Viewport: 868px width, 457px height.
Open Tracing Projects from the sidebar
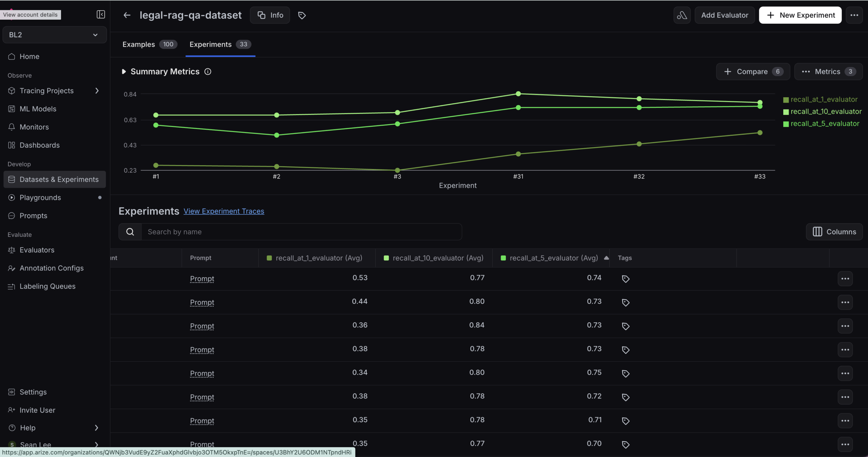[46, 90]
